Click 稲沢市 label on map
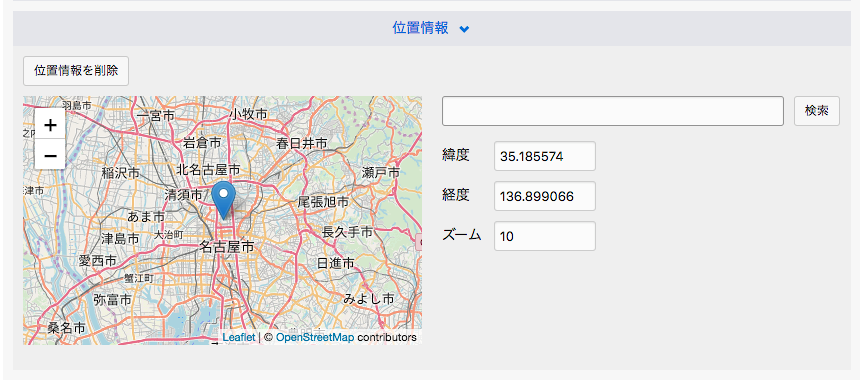Viewport: 860px width, 380px height. pos(121,173)
